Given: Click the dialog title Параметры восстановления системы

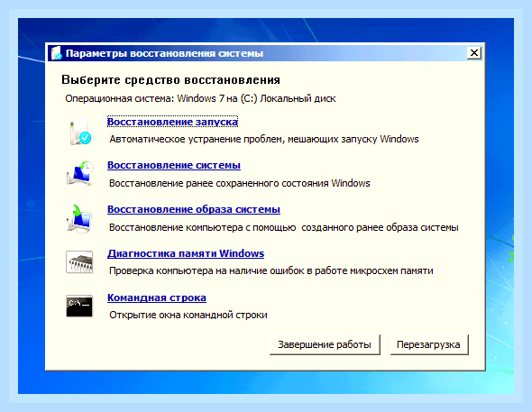Looking at the screenshot, I should pos(164,53).
